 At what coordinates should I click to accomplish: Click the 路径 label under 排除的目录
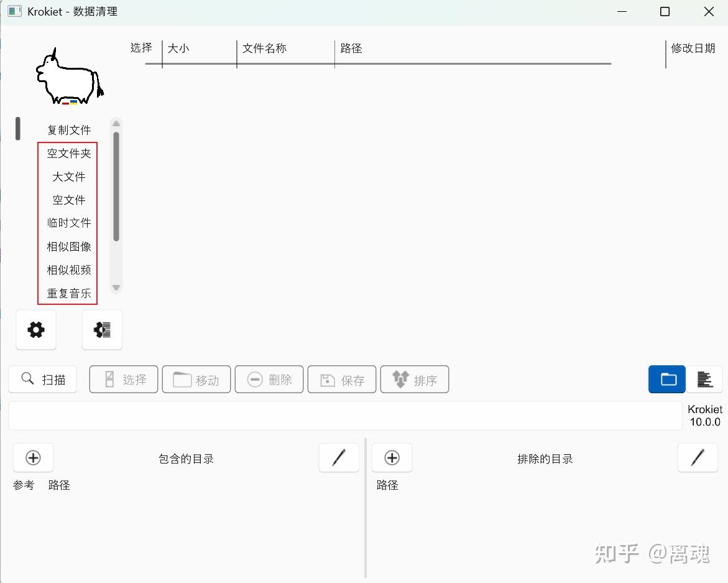click(387, 485)
